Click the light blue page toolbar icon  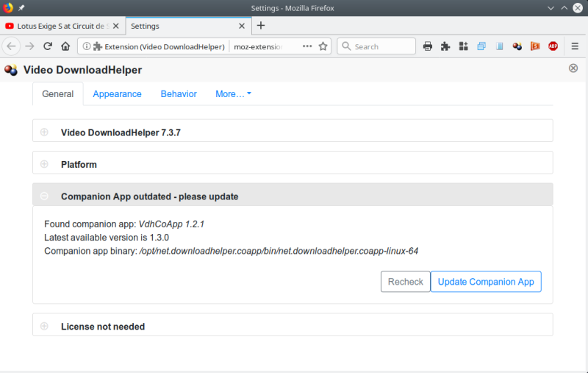(x=500, y=46)
